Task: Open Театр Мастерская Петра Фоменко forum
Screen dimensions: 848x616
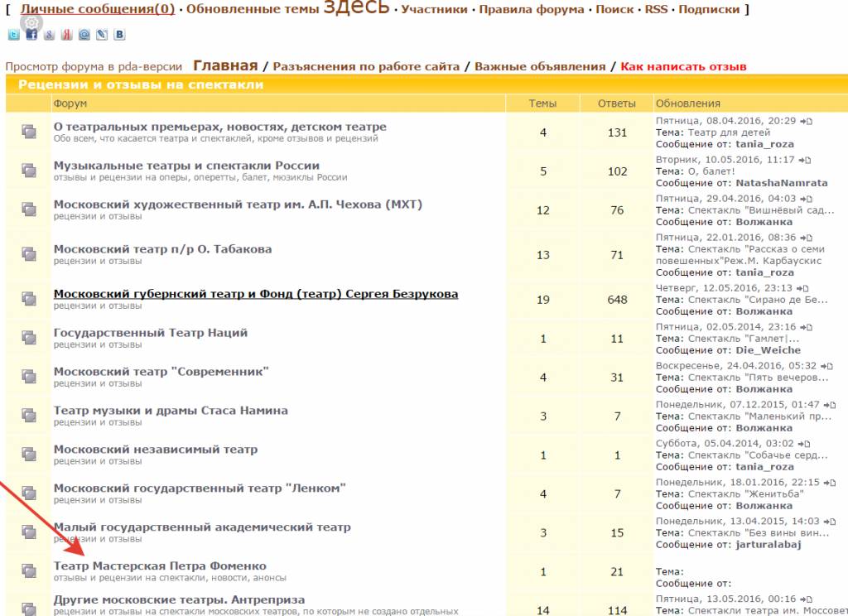Action: pyautogui.click(x=160, y=565)
